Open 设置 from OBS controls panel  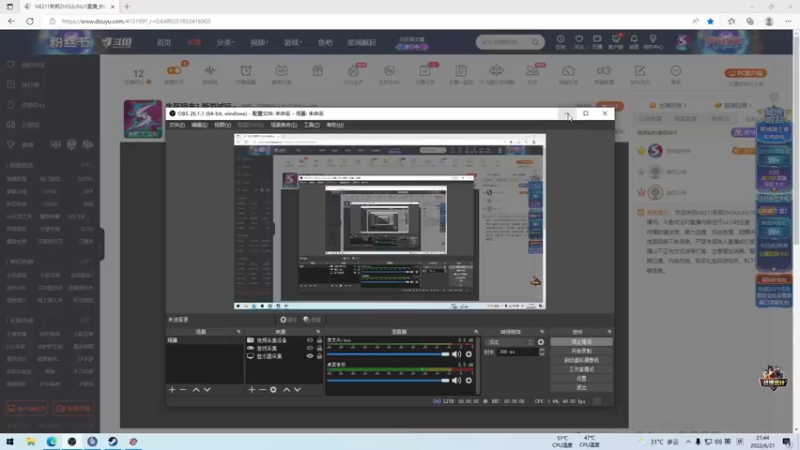581,379
